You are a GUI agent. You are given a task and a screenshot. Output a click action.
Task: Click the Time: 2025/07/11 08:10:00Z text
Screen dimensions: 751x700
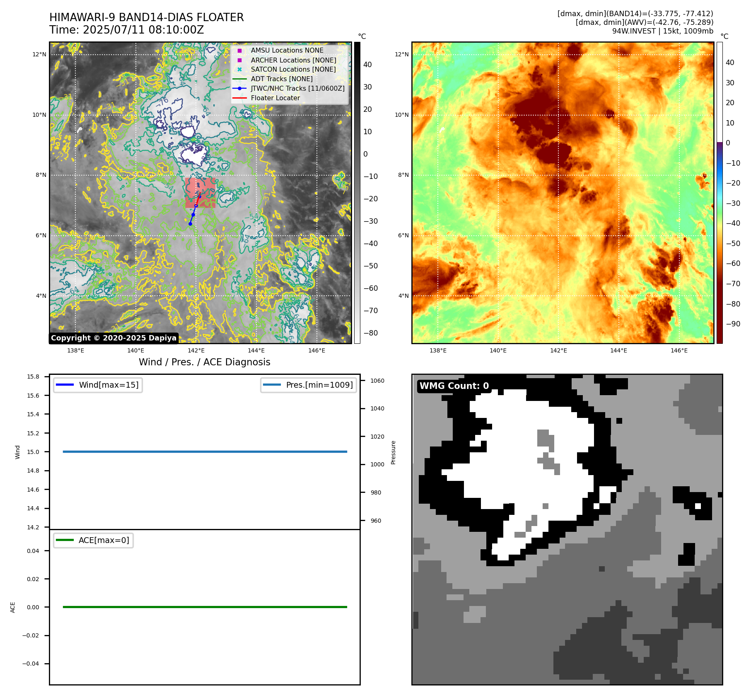coord(127,30)
